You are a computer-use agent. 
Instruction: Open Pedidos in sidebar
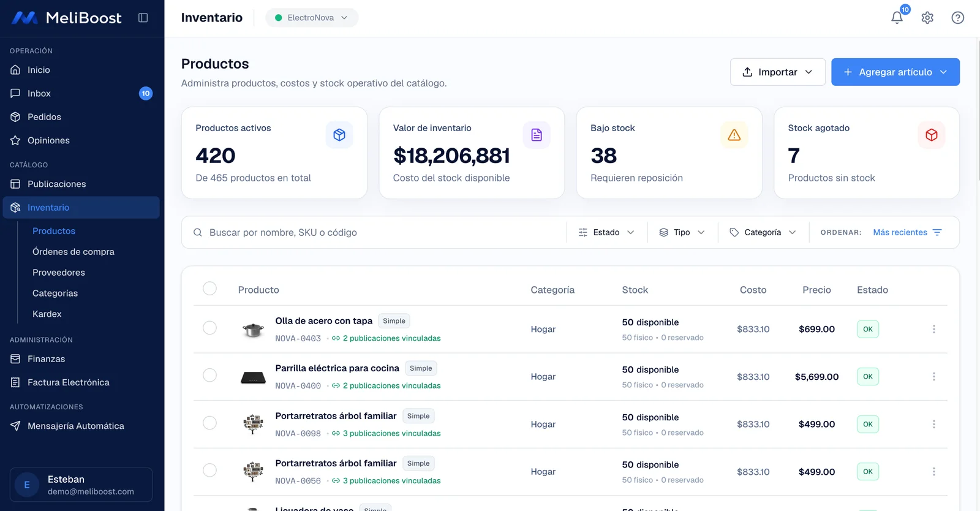[81, 117]
